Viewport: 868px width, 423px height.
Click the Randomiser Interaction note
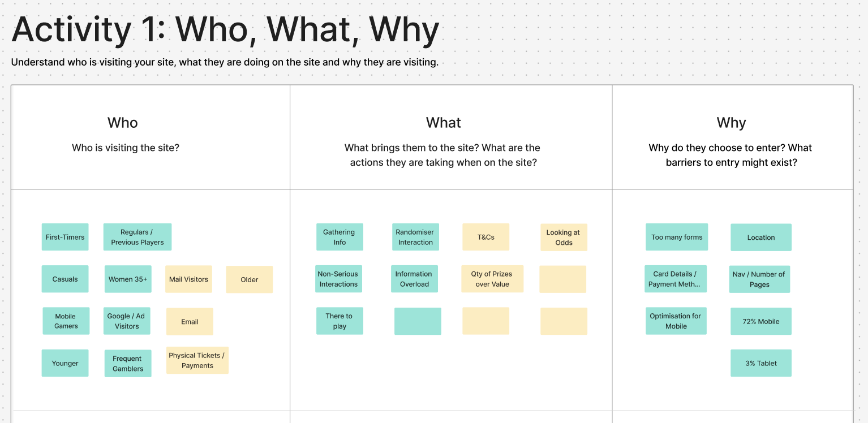pos(415,237)
